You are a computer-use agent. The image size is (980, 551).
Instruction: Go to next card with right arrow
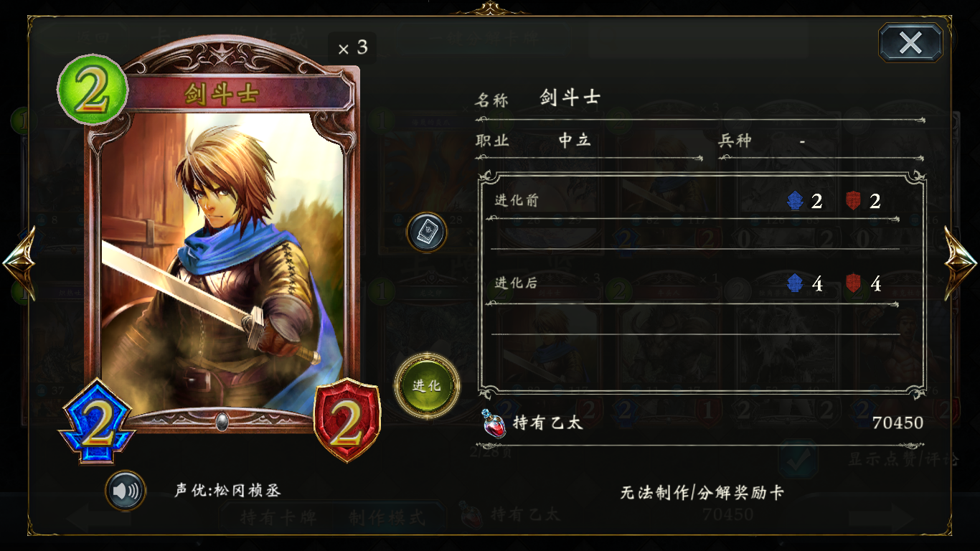coord(961,263)
